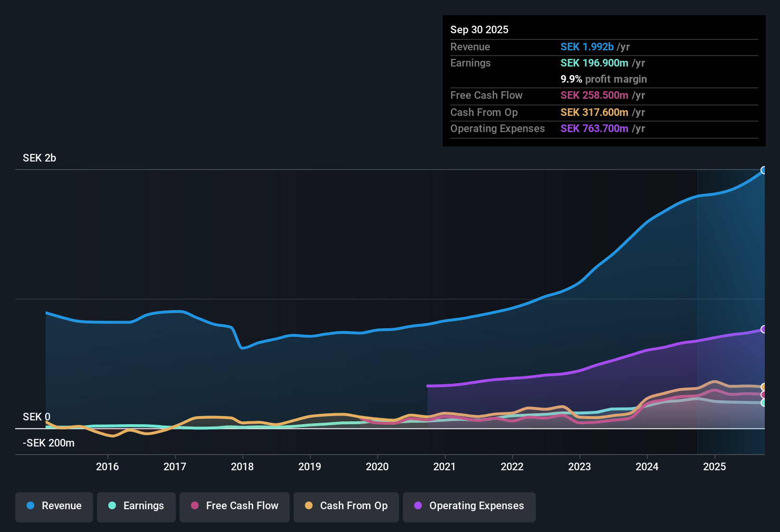The width and height of the screenshot is (780, 532).
Task: Toggle the Revenue series visibility
Action: (x=54, y=507)
